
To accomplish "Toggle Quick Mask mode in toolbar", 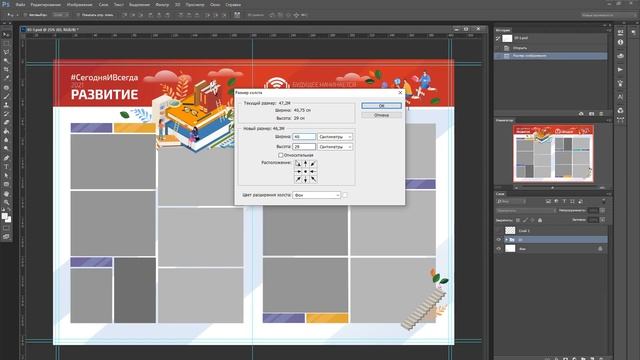I will 6,228.
